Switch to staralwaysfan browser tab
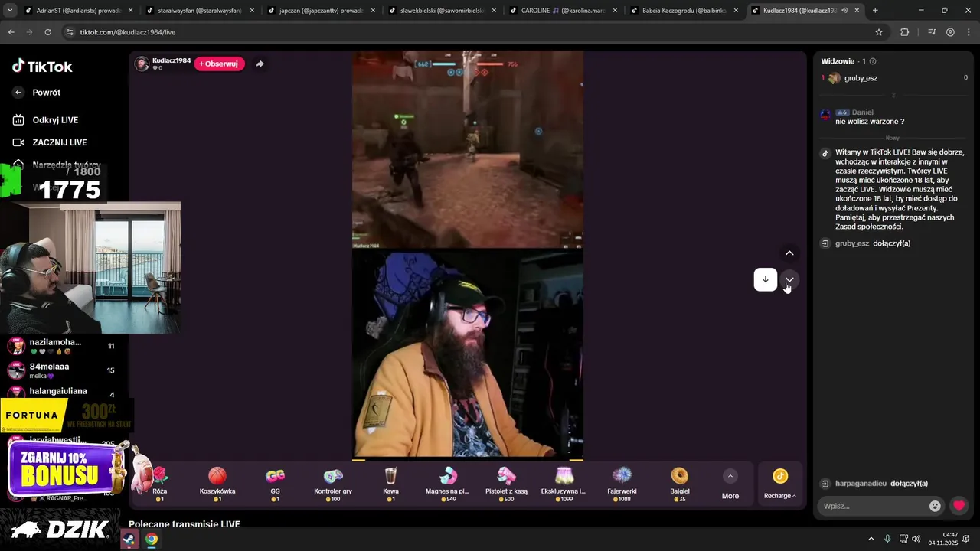Image resolution: width=980 pixels, height=551 pixels. tap(201, 11)
